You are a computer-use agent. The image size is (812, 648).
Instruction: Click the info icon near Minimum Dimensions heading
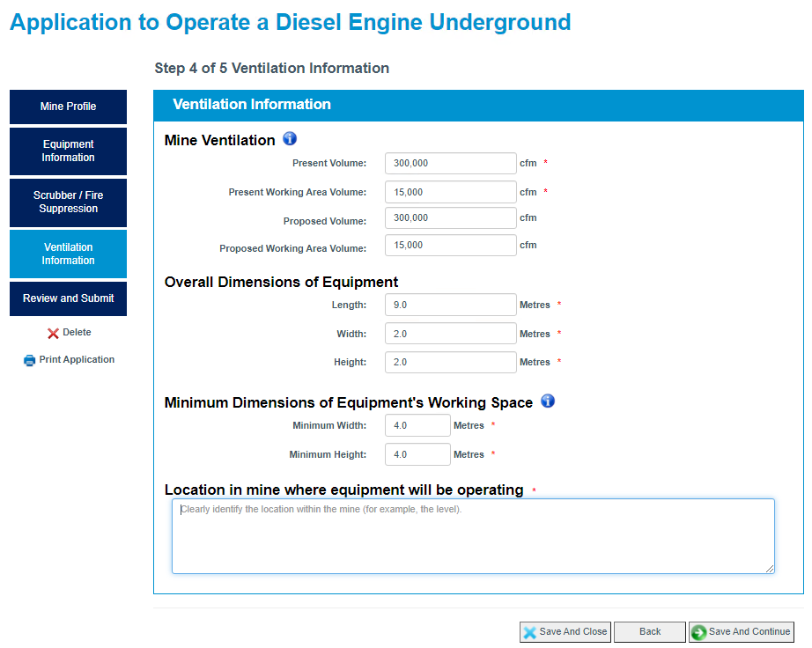pos(547,401)
